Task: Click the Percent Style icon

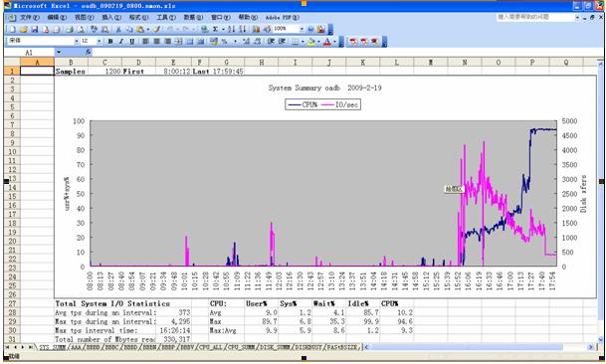Action: click(x=224, y=42)
